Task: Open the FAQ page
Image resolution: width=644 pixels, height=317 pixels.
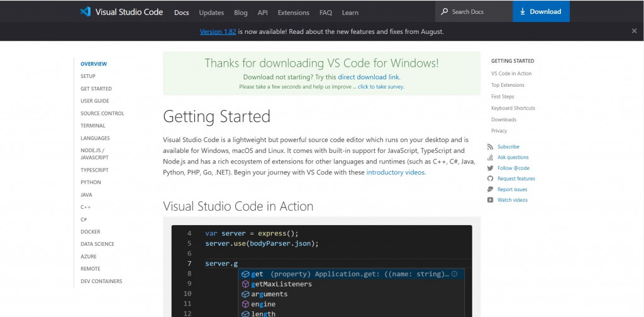Action: coord(326,13)
